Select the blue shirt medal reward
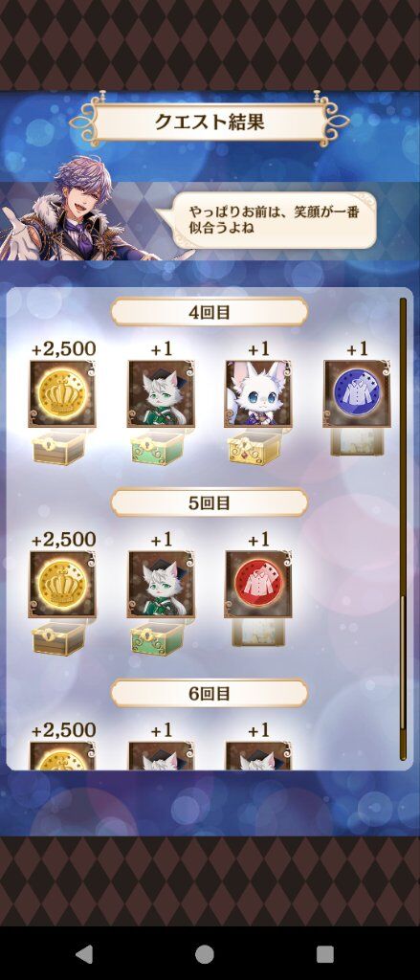The width and height of the screenshot is (420, 980). tap(357, 393)
